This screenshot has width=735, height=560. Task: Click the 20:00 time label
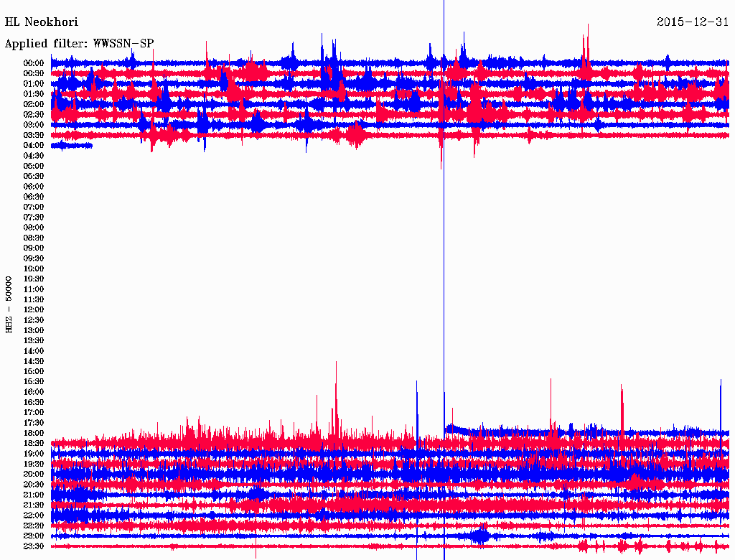click(x=34, y=474)
